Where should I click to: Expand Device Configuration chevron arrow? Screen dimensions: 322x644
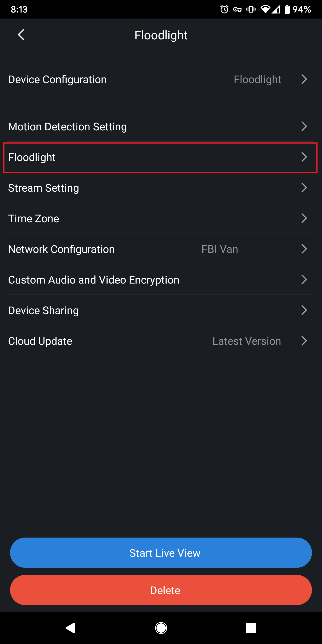(x=304, y=79)
